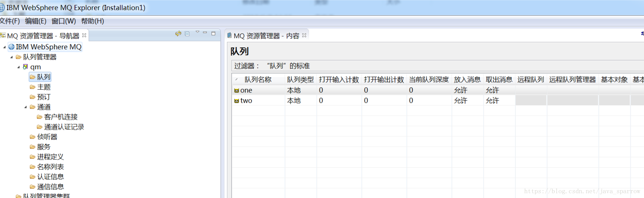Select the 主题 folder
The image size is (644, 198).
coord(44,87)
